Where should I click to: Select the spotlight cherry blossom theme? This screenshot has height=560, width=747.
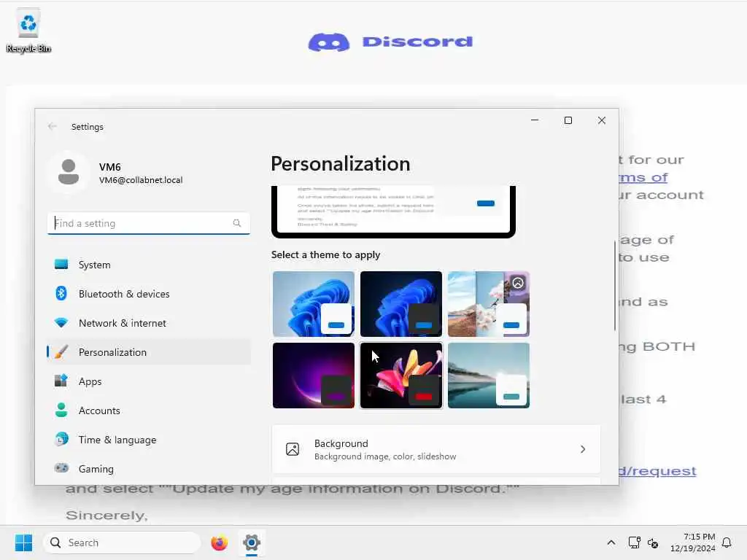point(489,304)
